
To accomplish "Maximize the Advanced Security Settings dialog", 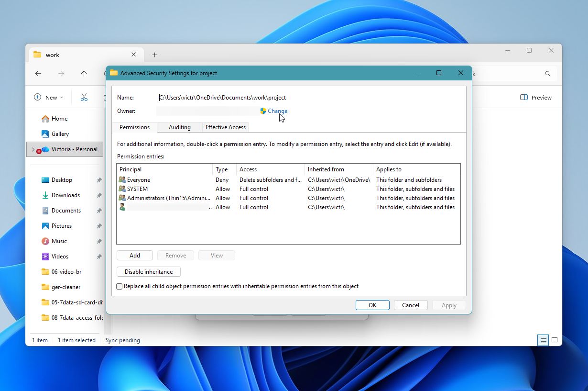I will (439, 73).
